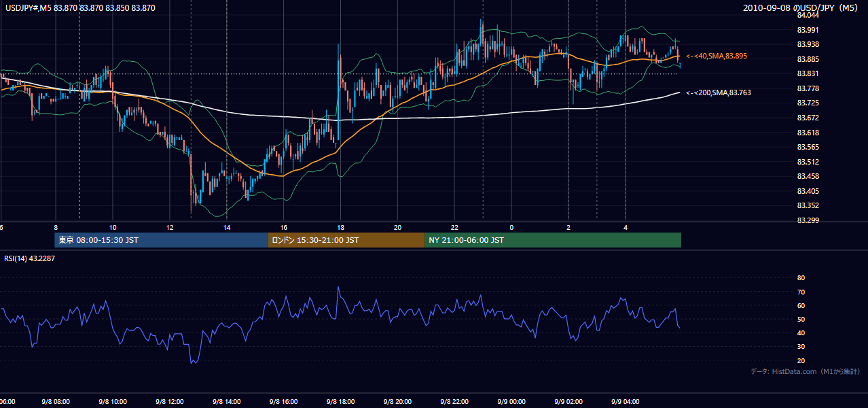Select the 9/8 12:00 bottom time label
868x408 pixels.
(170, 402)
